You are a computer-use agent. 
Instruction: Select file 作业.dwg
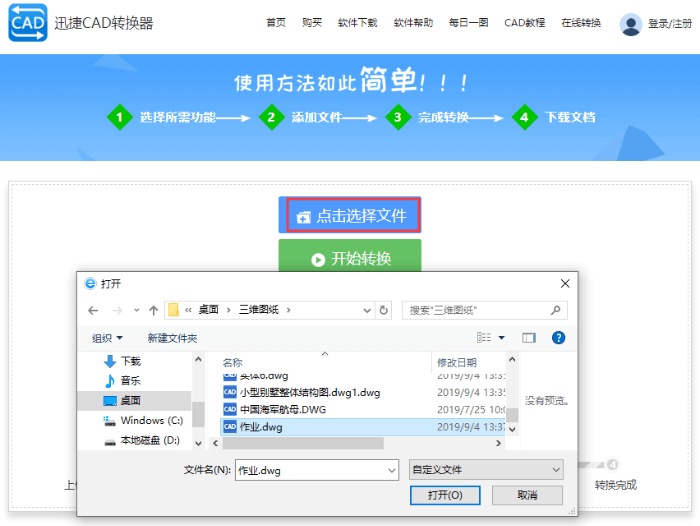[x=362, y=427]
